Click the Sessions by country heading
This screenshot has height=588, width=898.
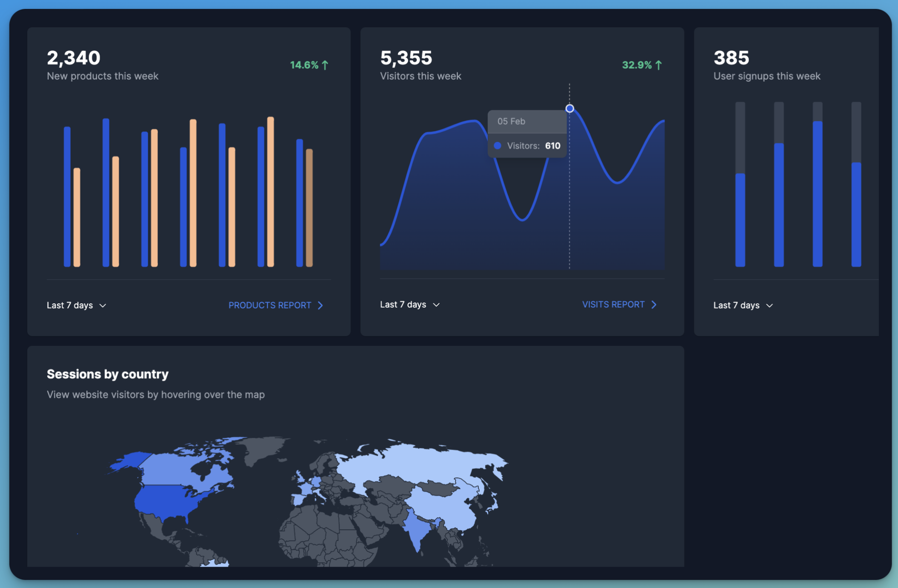point(107,374)
